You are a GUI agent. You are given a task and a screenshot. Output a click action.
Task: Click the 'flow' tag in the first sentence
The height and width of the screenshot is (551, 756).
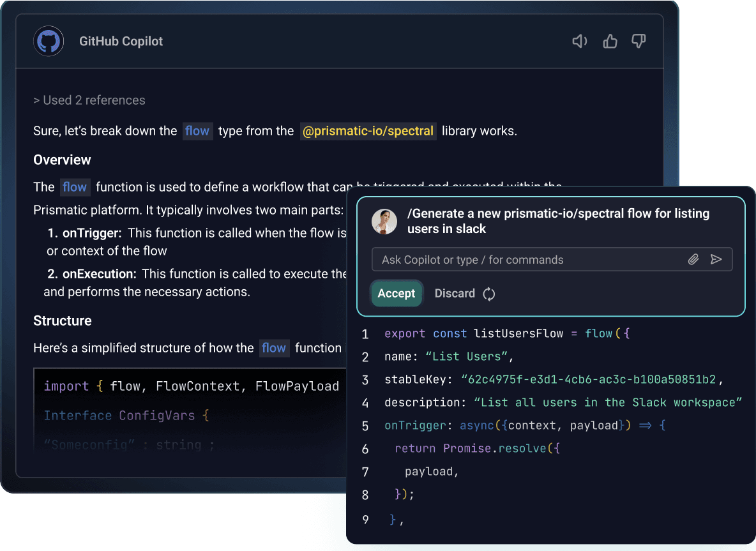click(197, 131)
